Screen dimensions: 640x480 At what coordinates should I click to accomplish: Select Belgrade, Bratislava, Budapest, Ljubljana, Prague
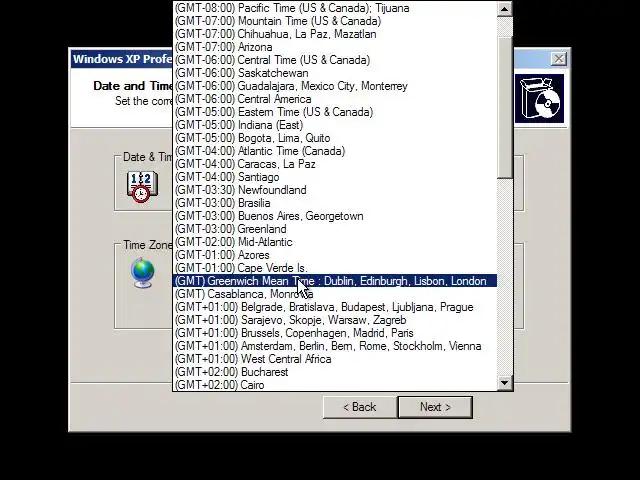coord(335,307)
